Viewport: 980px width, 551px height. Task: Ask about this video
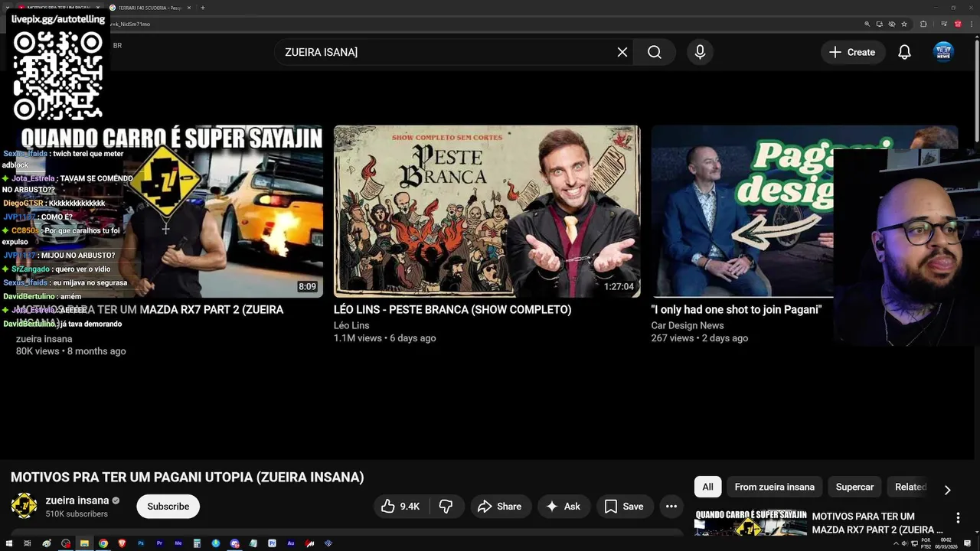point(563,507)
